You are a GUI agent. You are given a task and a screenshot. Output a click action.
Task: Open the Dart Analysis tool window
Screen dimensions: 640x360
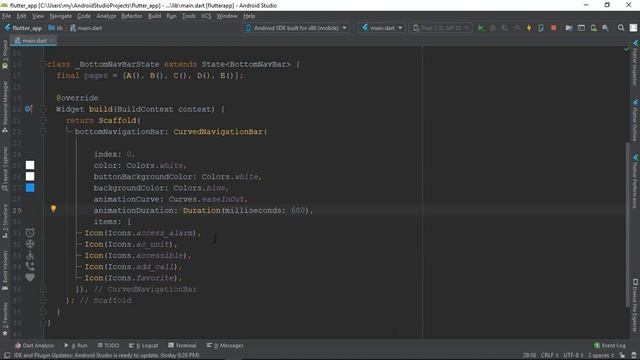34,345
